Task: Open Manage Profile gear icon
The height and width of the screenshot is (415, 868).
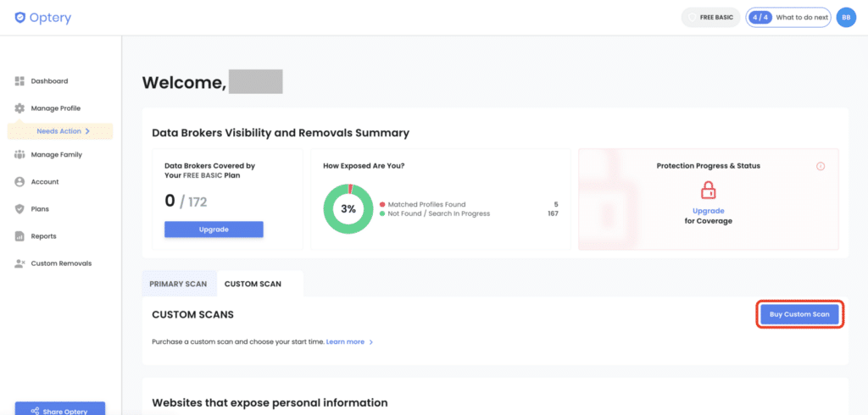Action: coord(20,108)
